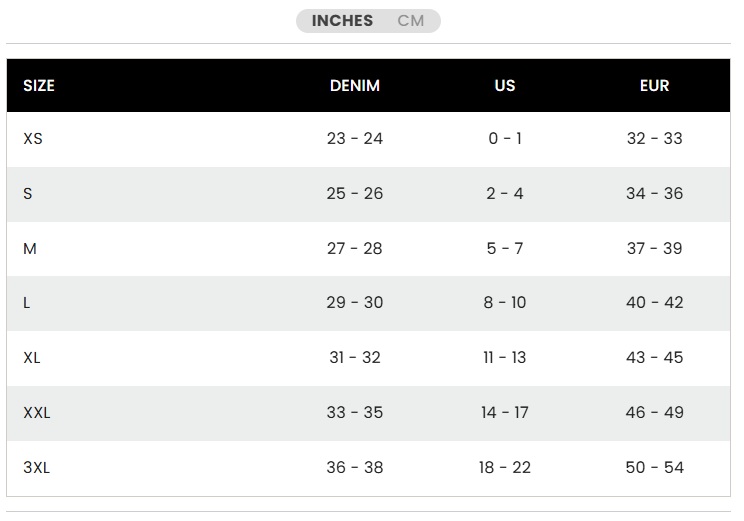Select the INCHES unit option
The height and width of the screenshot is (521, 744).
(x=342, y=21)
